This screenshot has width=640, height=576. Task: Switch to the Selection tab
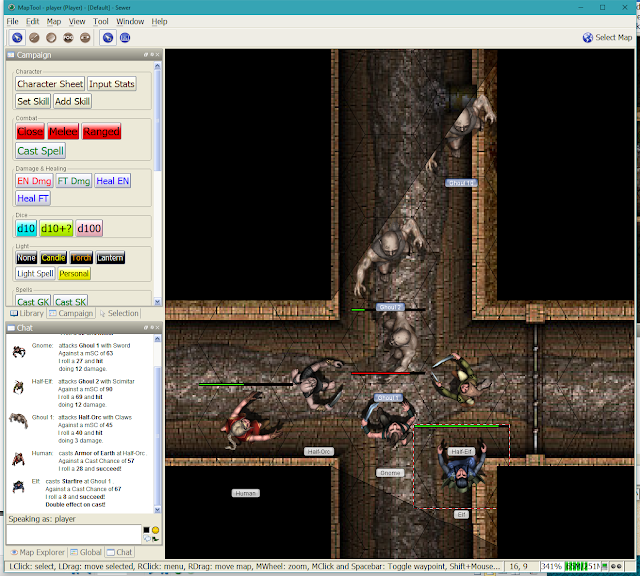point(119,313)
